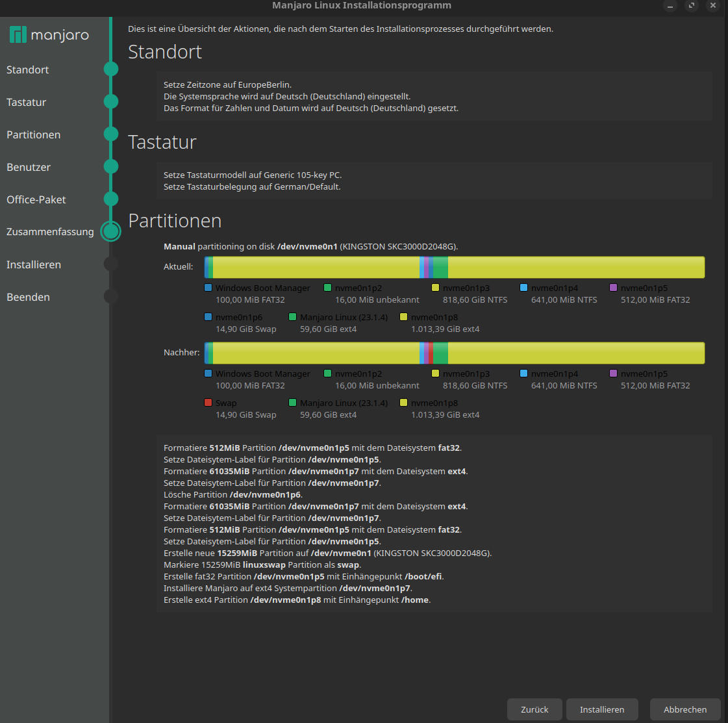Close the installer window
Viewport: 728px width, 723px height.
[712, 6]
